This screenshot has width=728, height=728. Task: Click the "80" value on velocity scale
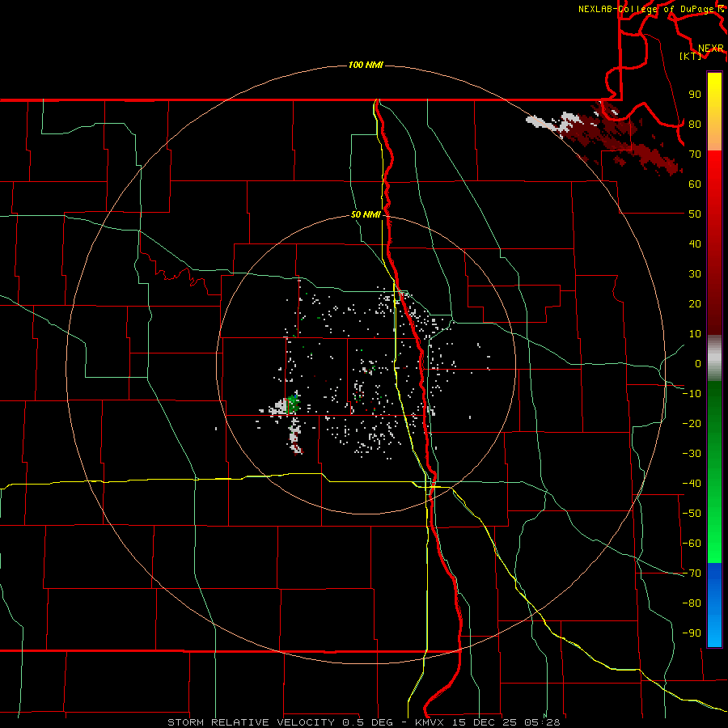[x=695, y=124]
